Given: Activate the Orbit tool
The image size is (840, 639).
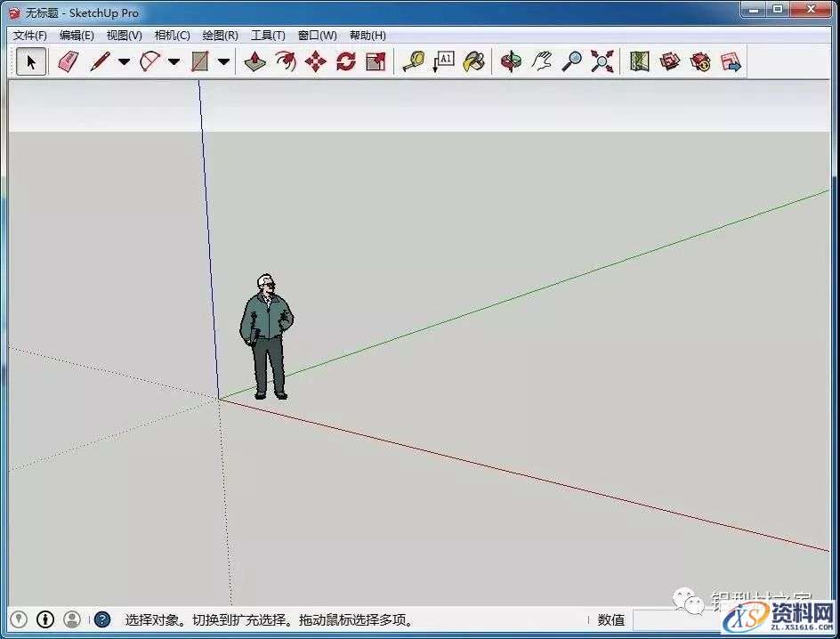Looking at the screenshot, I should (510, 61).
